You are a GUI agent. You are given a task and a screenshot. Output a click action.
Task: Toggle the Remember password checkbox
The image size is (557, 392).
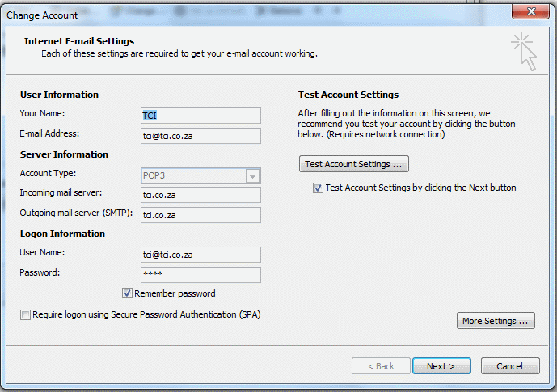tap(127, 293)
